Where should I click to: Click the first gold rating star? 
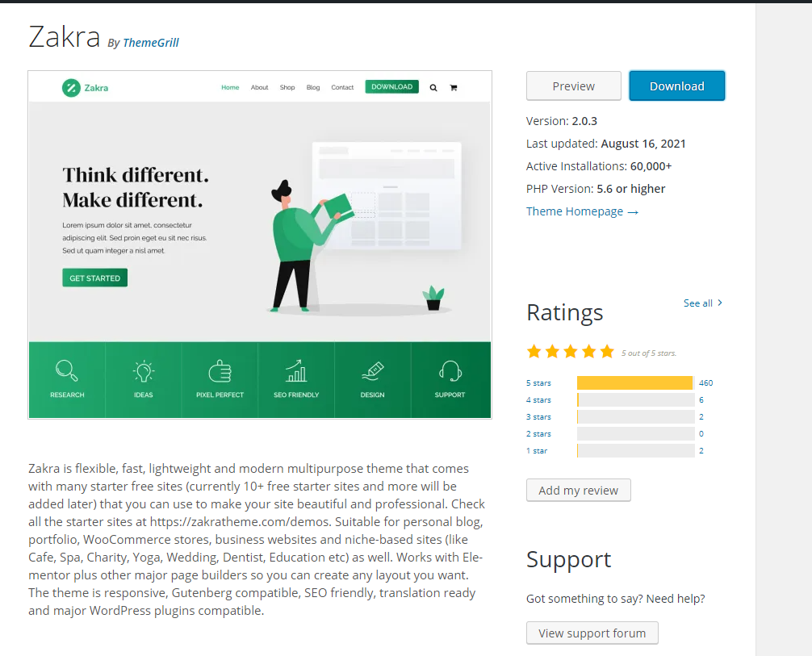534,352
